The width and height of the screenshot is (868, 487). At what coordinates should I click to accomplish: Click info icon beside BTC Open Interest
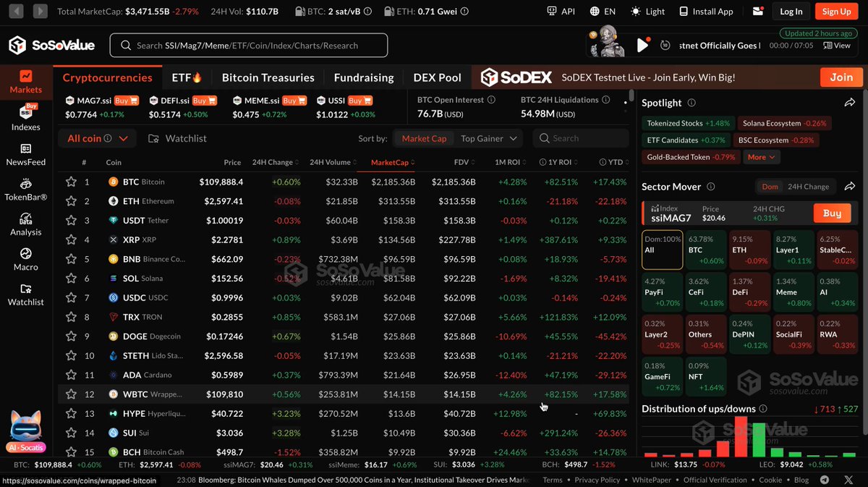point(492,100)
